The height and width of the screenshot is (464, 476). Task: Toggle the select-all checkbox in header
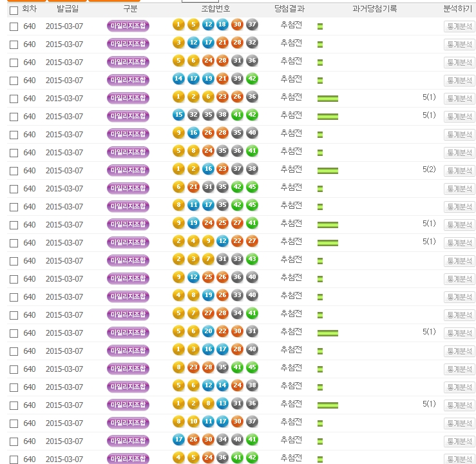click(x=14, y=10)
